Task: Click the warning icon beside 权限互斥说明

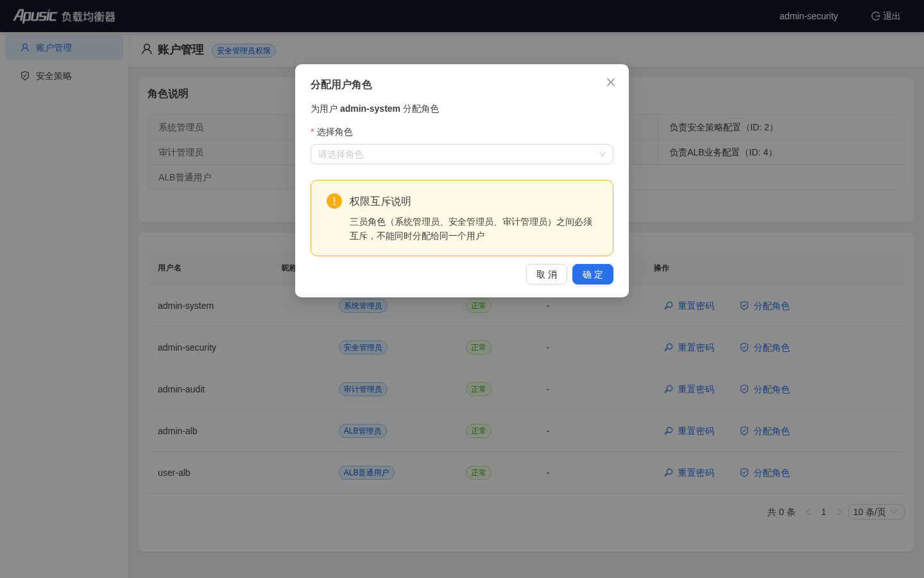Action: click(x=334, y=201)
